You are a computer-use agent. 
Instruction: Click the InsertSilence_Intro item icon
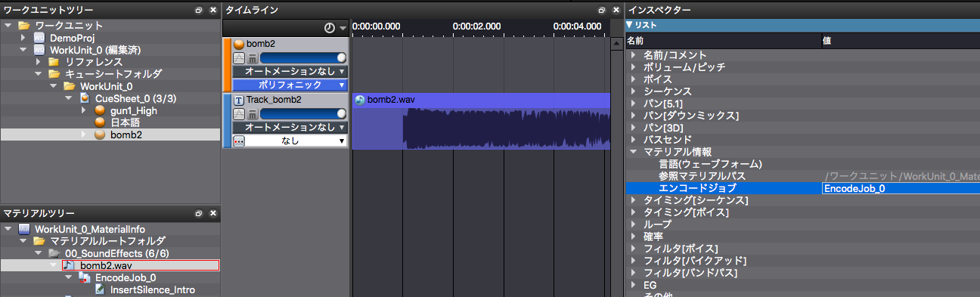pyautogui.click(x=100, y=289)
